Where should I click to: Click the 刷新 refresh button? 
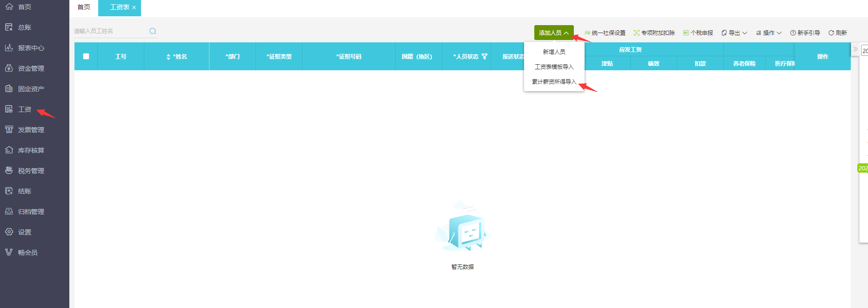pyautogui.click(x=837, y=33)
